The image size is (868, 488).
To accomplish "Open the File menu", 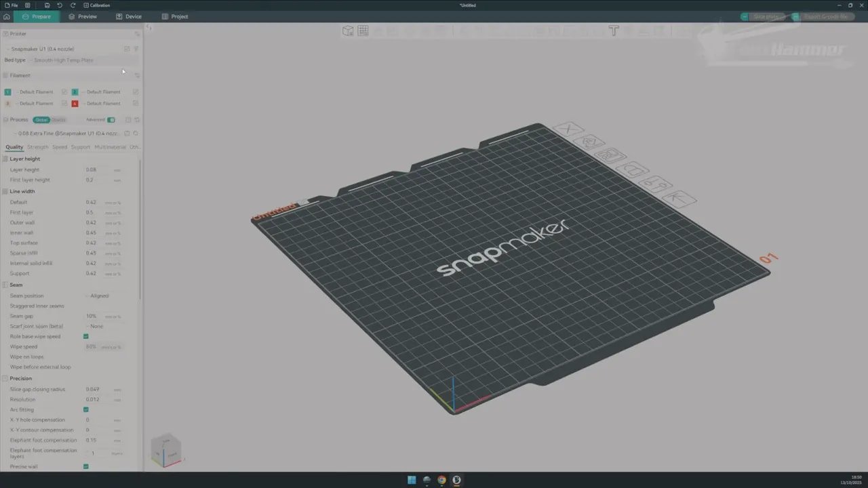I will [x=11, y=5].
